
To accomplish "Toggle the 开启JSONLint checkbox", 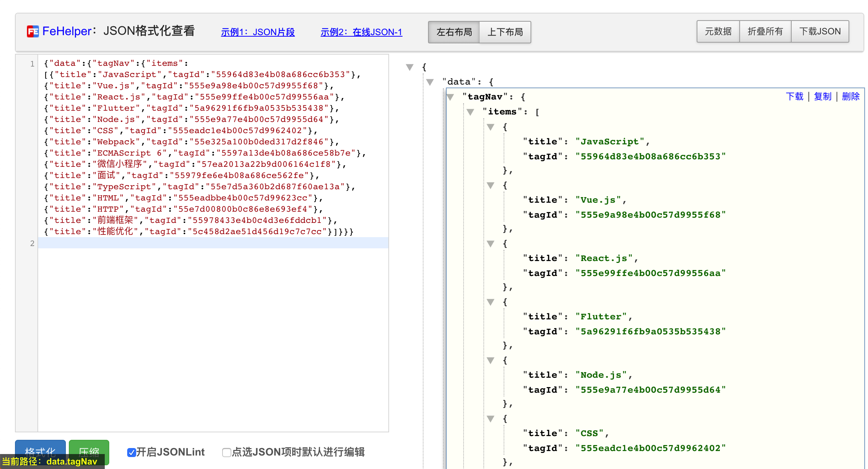I will [131, 453].
